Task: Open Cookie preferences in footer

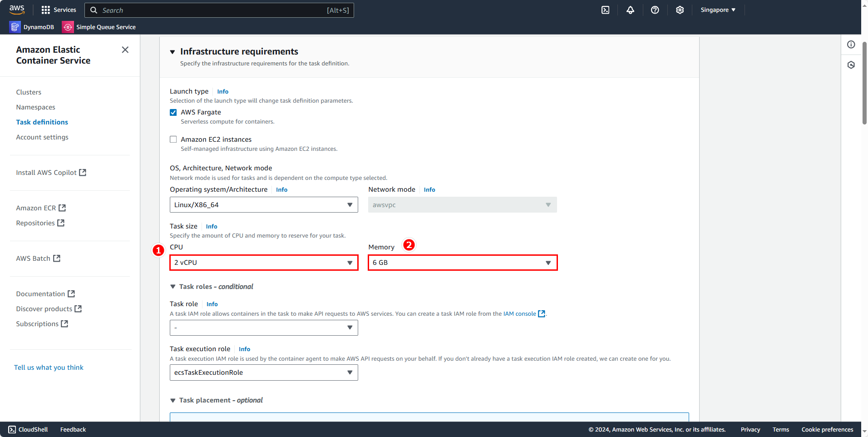Action: [827, 430]
